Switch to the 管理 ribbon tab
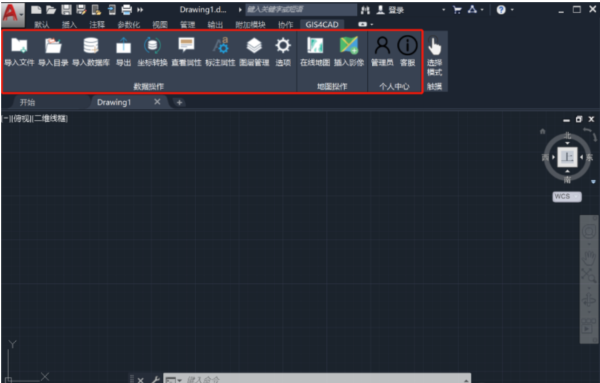This screenshot has height=383, width=600. pyautogui.click(x=188, y=25)
